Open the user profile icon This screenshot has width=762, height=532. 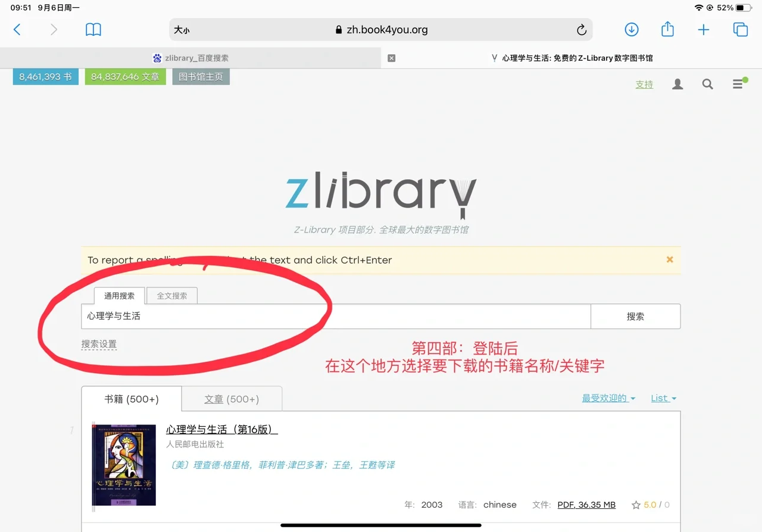677,85
